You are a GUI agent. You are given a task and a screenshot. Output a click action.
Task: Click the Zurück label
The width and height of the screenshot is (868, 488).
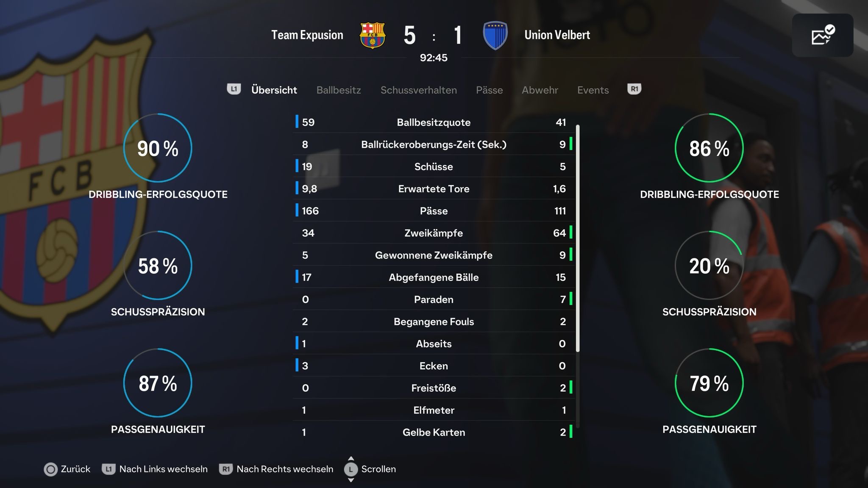point(75,469)
